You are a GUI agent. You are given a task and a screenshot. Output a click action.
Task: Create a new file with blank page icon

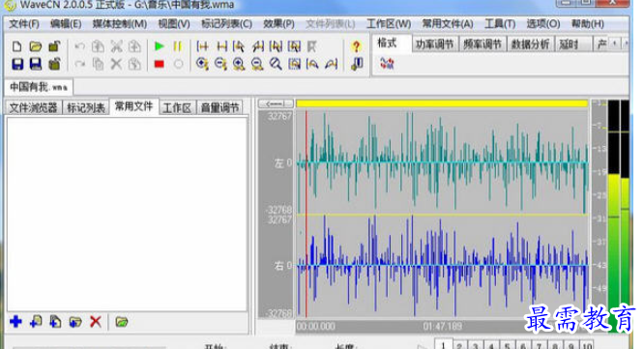(16, 46)
